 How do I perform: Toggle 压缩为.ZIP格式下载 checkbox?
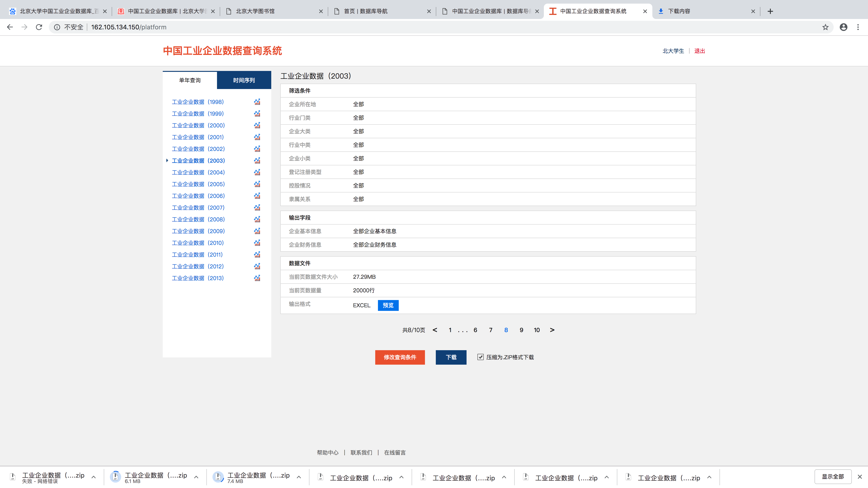point(481,357)
